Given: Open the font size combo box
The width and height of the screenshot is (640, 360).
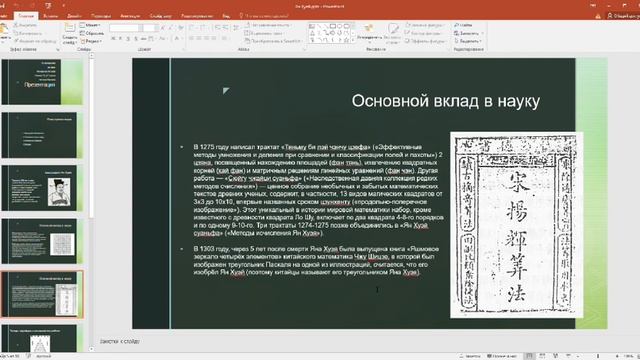Looking at the screenshot, I should (150, 28).
